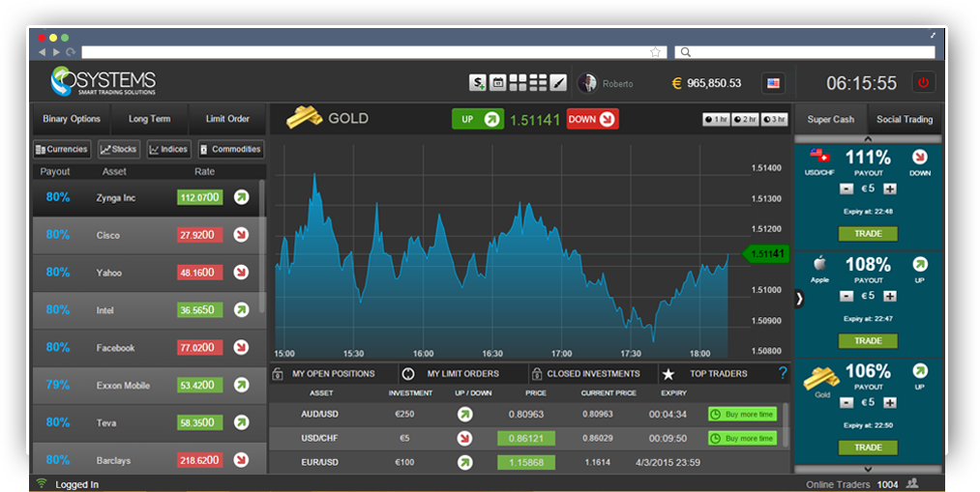Switch to the Social Trading tab

[905, 119]
